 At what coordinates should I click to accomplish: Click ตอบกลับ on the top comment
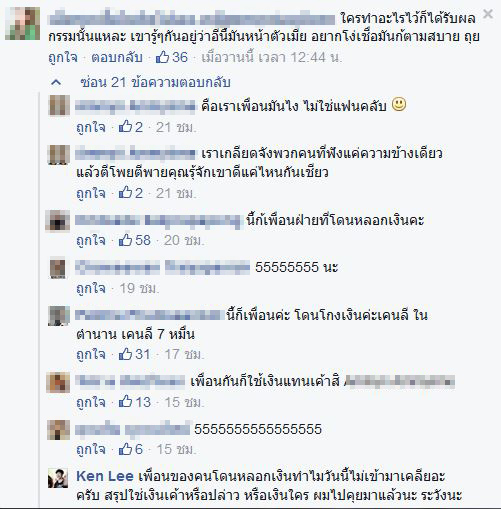tap(117, 57)
